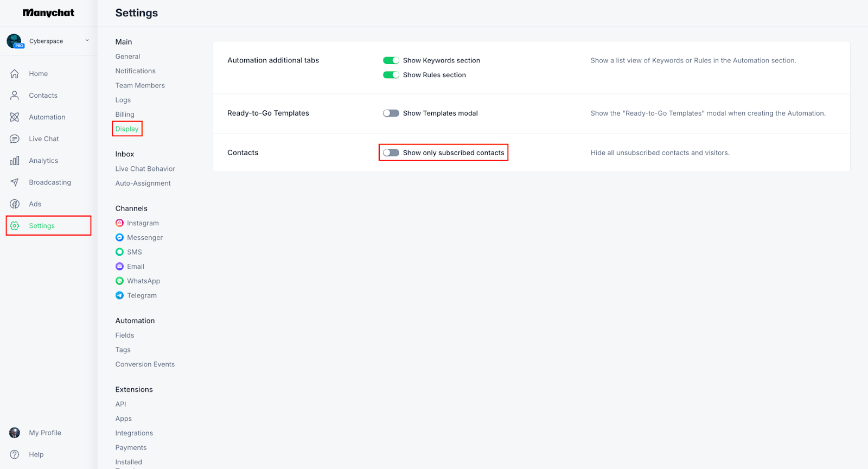Turn off the Show Rules section toggle

coord(391,75)
